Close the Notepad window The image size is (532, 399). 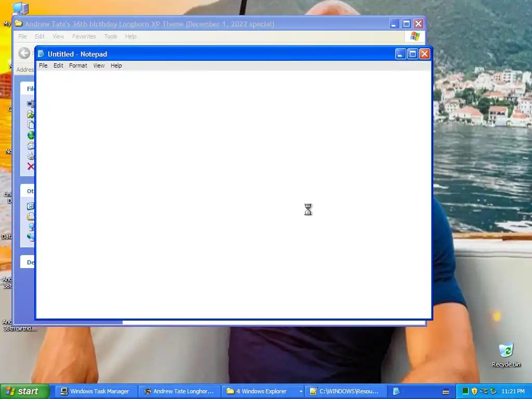[425, 54]
